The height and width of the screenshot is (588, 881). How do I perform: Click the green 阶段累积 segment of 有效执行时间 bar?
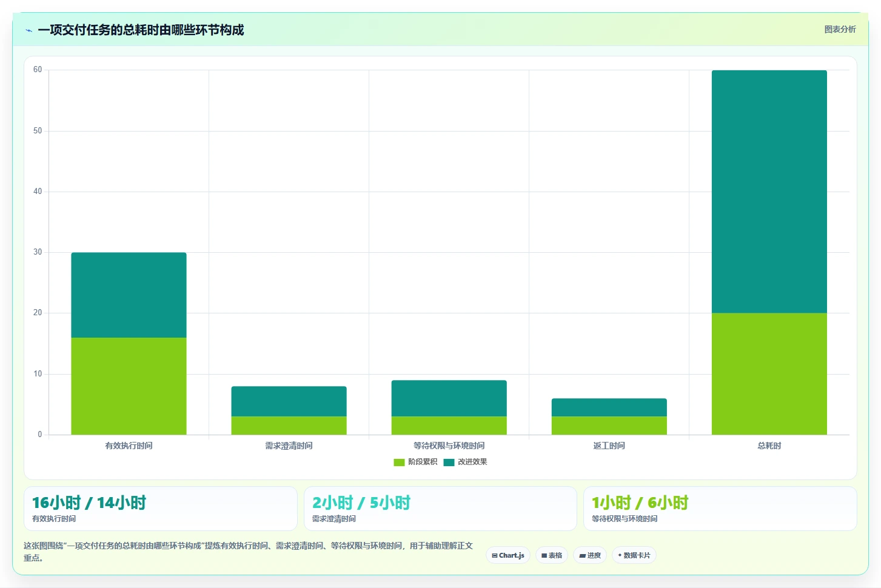point(129,386)
